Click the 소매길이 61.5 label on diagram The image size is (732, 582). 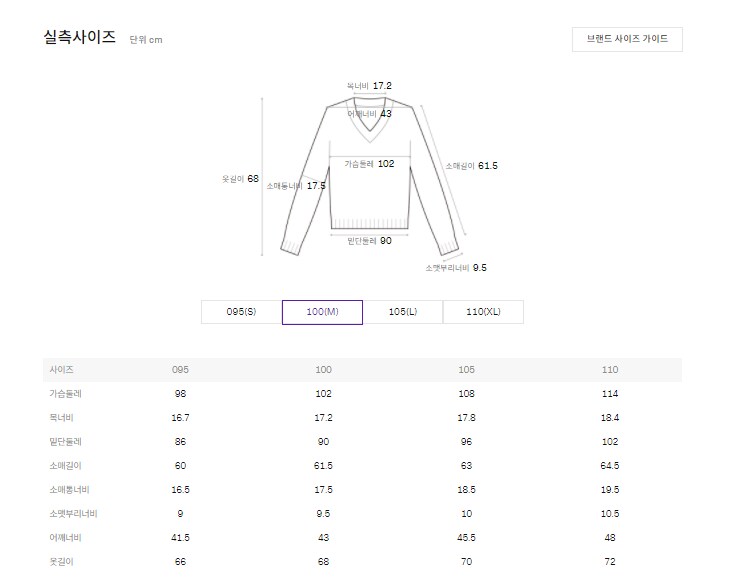pyautogui.click(x=472, y=166)
